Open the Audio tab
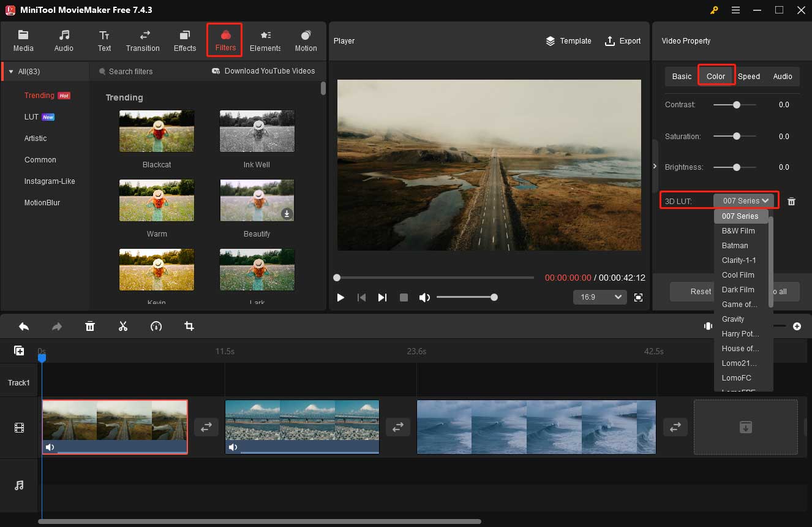This screenshot has width=812, height=527. (64, 40)
